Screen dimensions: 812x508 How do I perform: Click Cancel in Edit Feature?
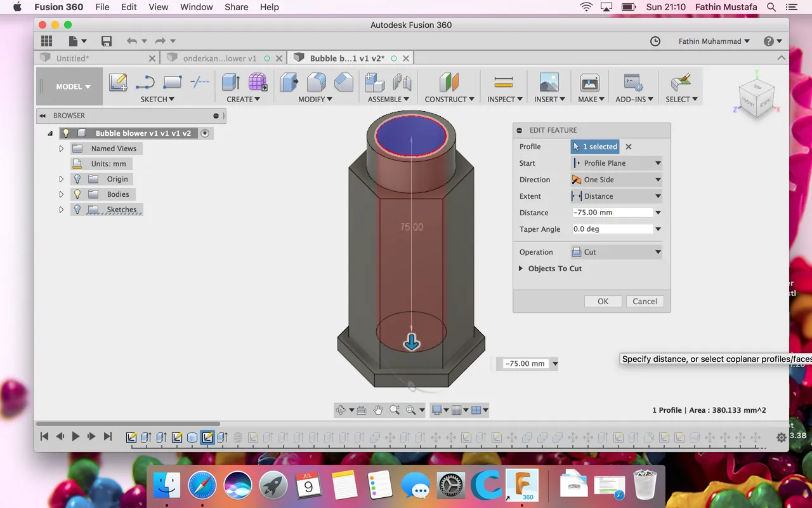click(645, 302)
